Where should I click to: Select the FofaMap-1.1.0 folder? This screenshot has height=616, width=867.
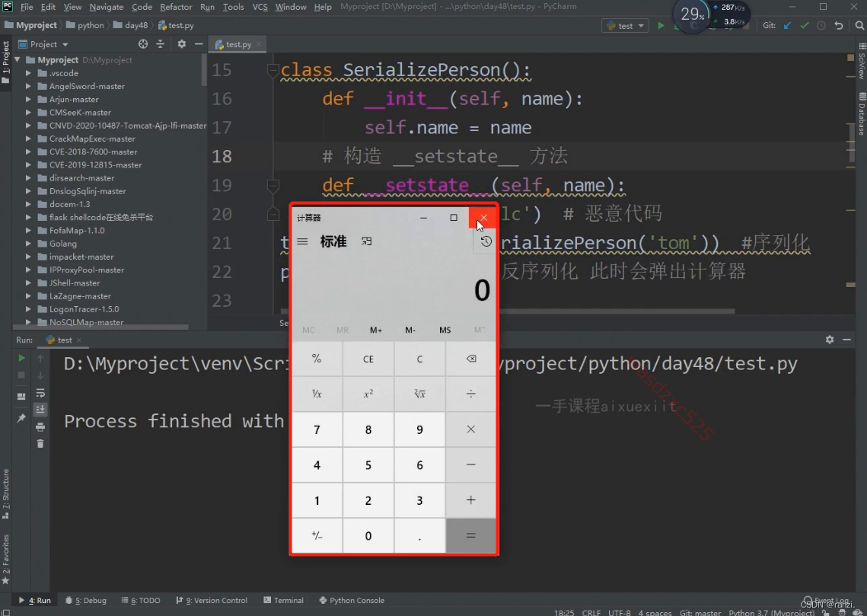[x=77, y=230]
